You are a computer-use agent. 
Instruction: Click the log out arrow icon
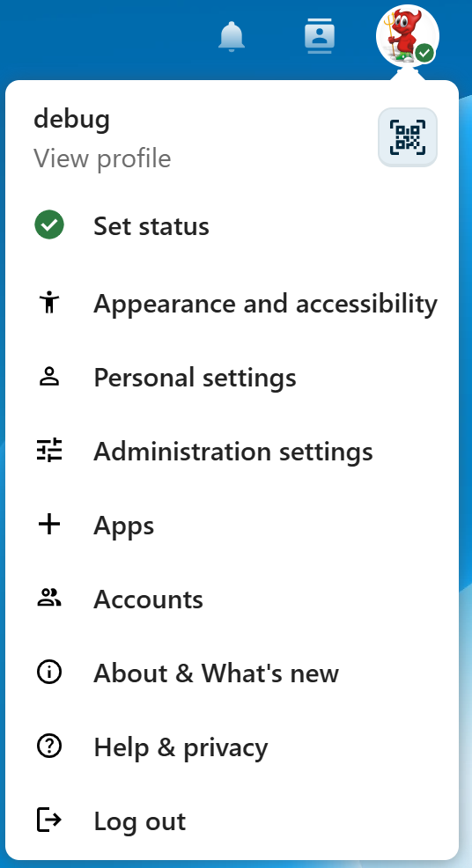49,820
